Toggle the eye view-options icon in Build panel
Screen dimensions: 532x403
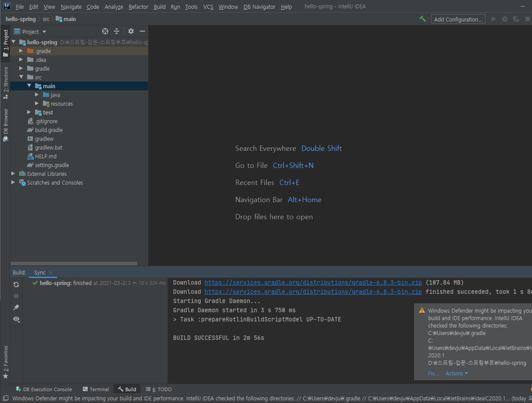pyautogui.click(x=16, y=319)
